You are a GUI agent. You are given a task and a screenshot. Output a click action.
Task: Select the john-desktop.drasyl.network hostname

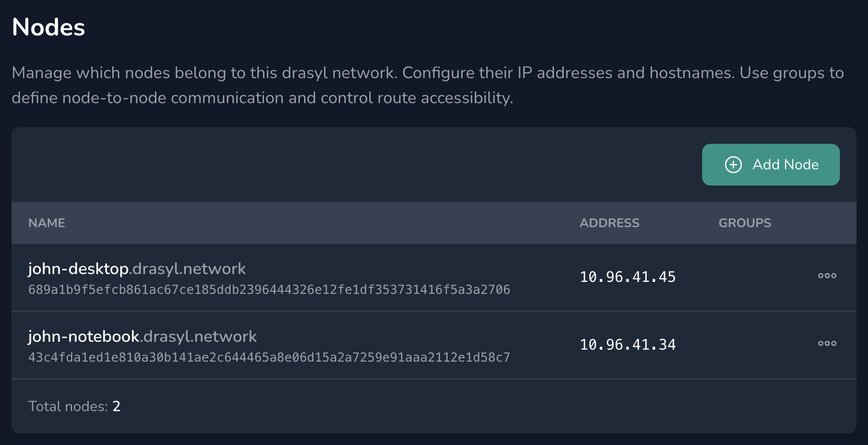coord(137,269)
